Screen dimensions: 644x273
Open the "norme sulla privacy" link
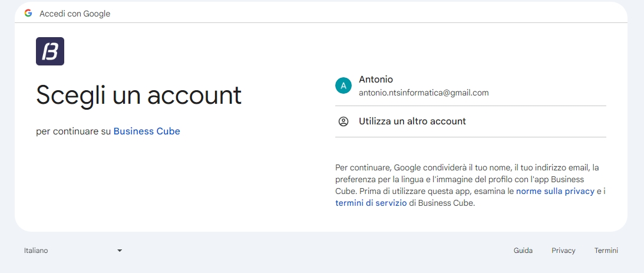coord(555,191)
